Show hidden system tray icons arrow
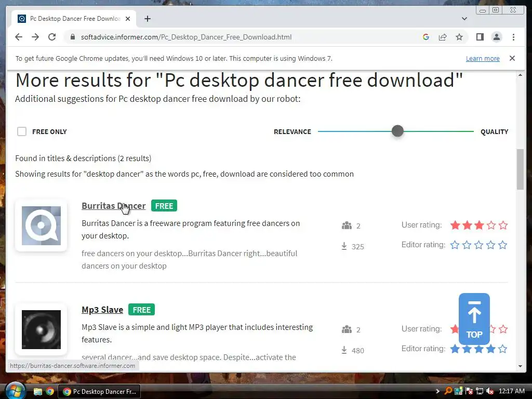The width and height of the screenshot is (532, 399). pos(437,391)
